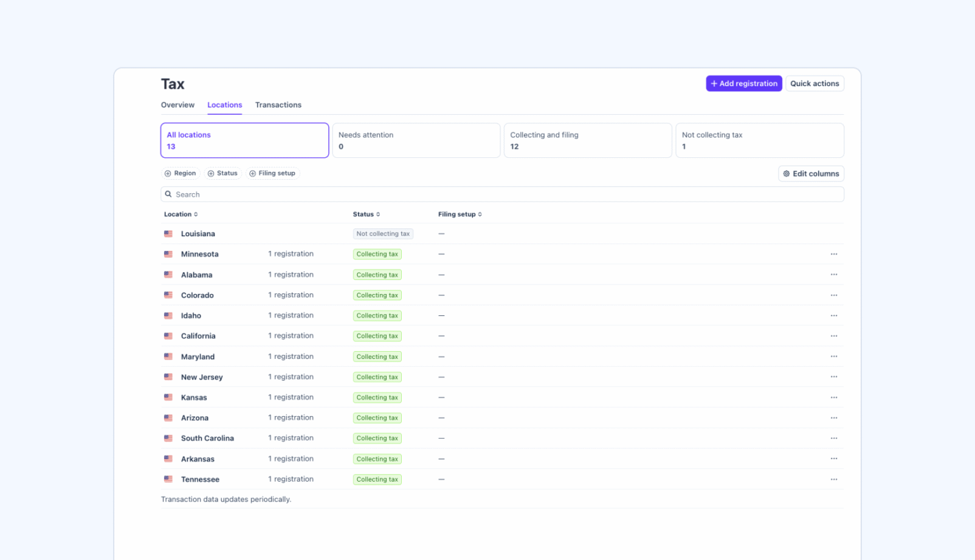Click Minnesota's Collecting tax badge
This screenshot has height=560, width=975.
pos(377,254)
